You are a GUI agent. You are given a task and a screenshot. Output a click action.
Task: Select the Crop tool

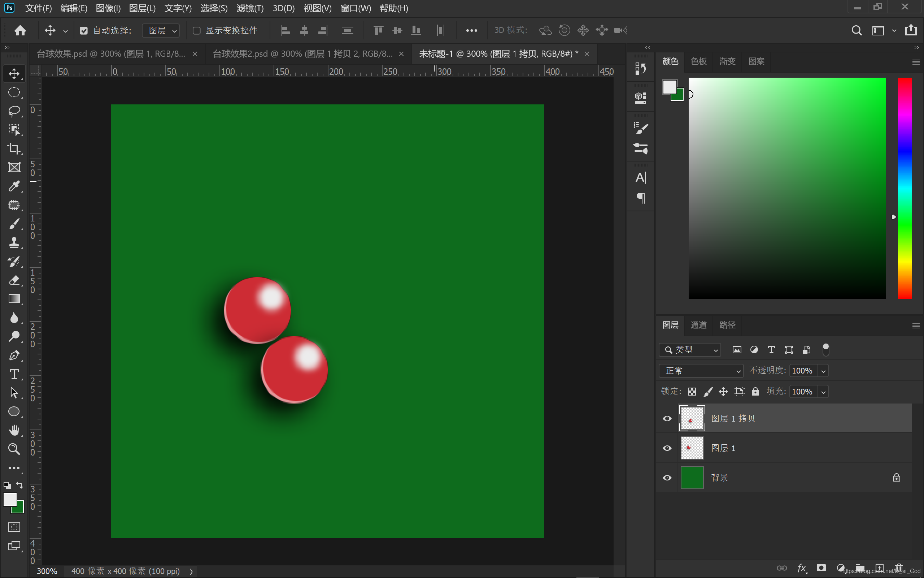14,148
